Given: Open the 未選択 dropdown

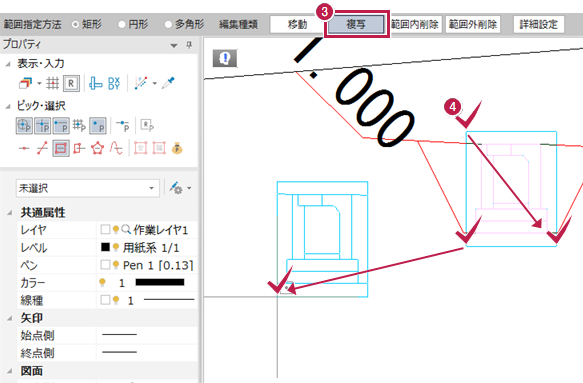Looking at the screenshot, I should click(88, 188).
